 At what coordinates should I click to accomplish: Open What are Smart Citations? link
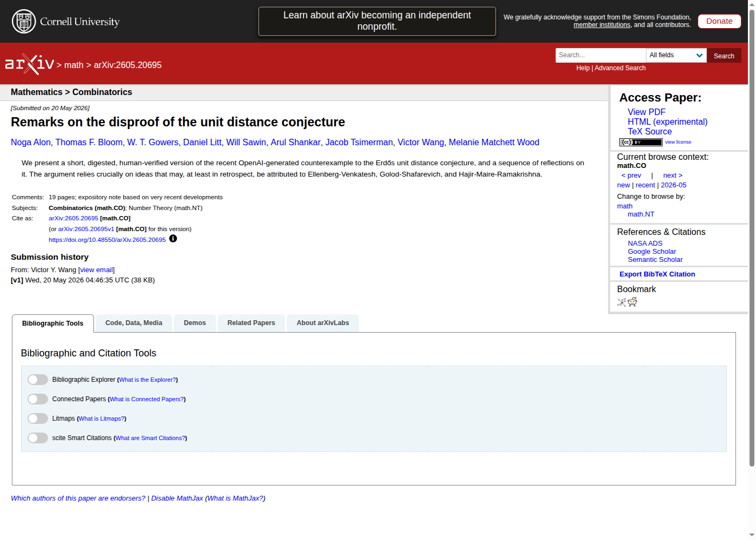[x=151, y=438]
